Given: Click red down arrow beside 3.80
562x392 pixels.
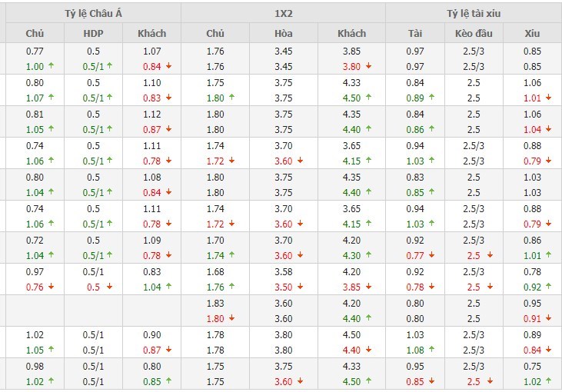Looking at the screenshot, I should point(368,66).
